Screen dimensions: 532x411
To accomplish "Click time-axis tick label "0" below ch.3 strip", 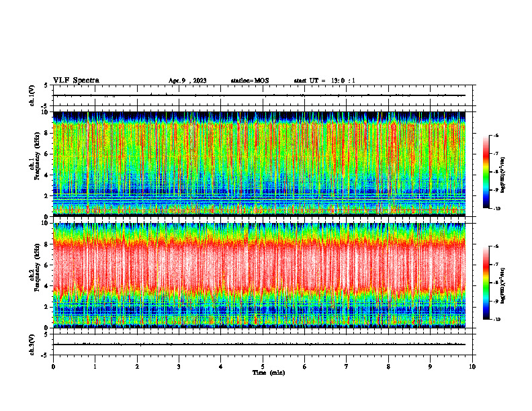I will click(x=53, y=367).
